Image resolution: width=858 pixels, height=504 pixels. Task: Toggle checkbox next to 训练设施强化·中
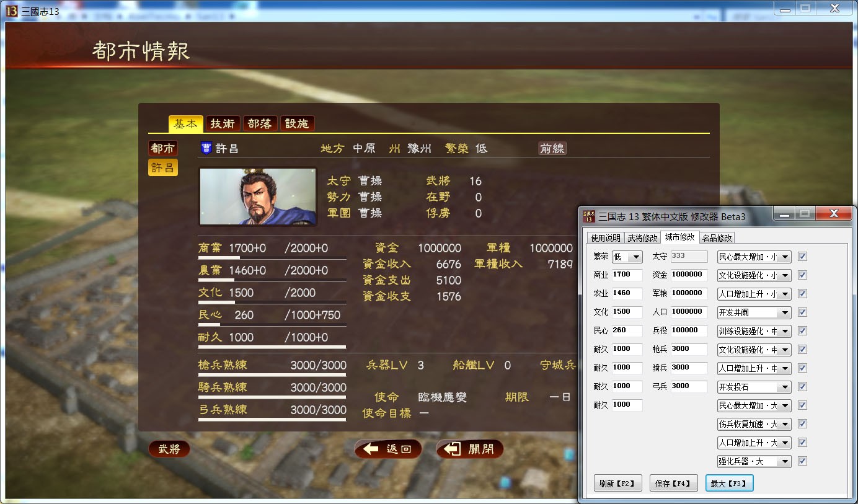[x=802, y=331]
